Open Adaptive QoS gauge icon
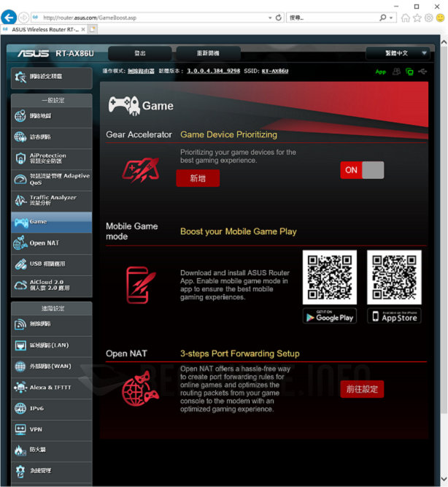The height and width of the screenshot is (487, 448). [20, 179]
